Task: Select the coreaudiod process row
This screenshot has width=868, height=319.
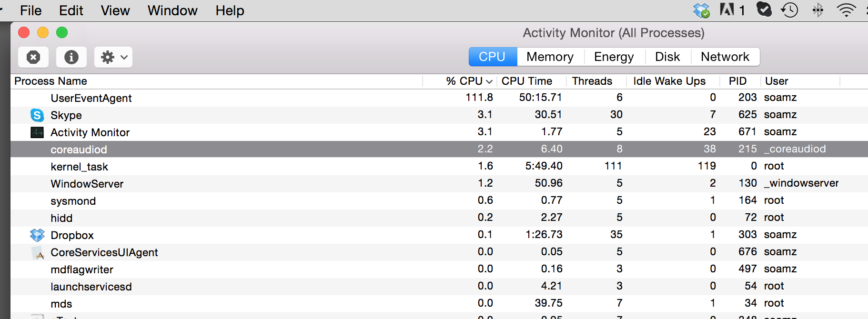Action: pos(439,149)
